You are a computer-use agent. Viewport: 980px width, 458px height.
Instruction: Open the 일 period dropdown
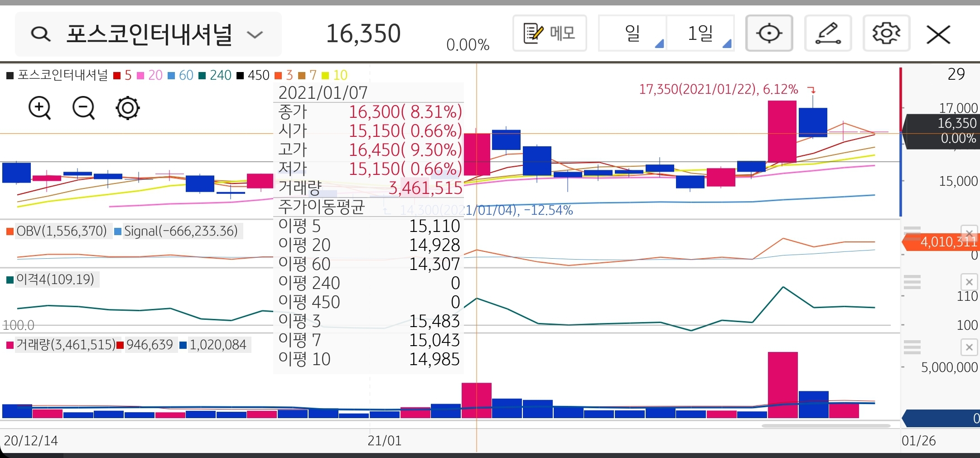[632, 33]
